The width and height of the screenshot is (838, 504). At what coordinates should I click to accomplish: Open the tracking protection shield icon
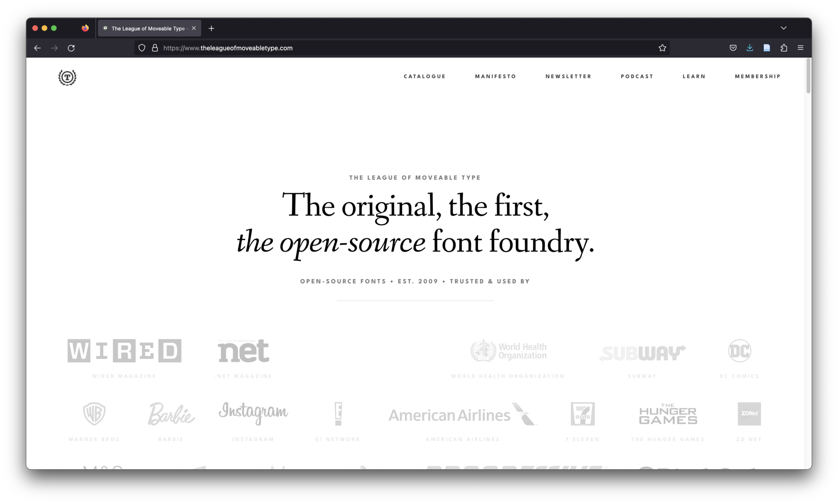(142, 48)
